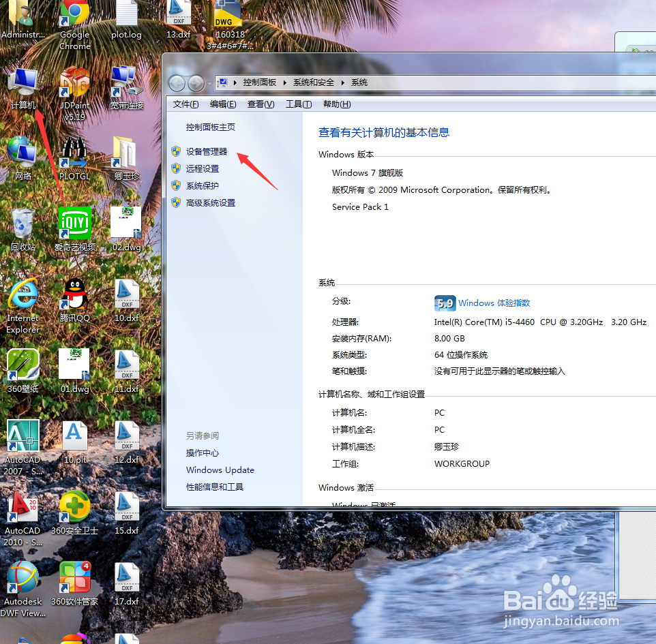Image resolution: width=656 pixels, height=644 pixels.
Task: Open the 文件 menu
Action: [185, 104]
